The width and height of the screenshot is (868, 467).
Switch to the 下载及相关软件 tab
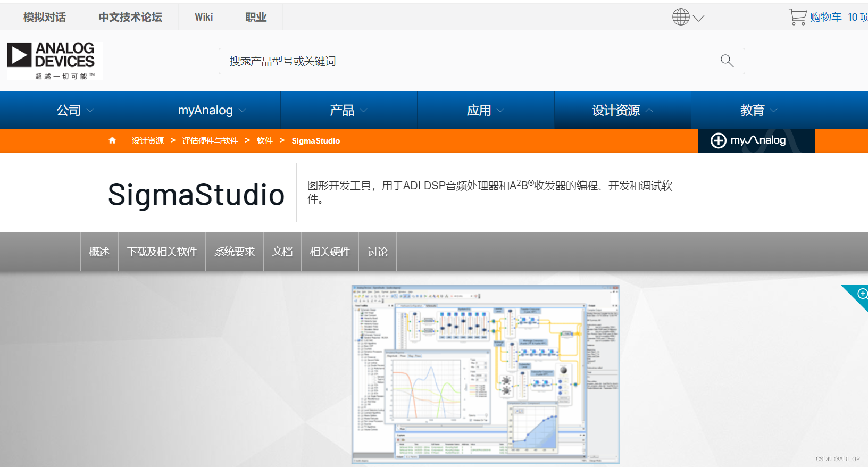coord(162,252)
